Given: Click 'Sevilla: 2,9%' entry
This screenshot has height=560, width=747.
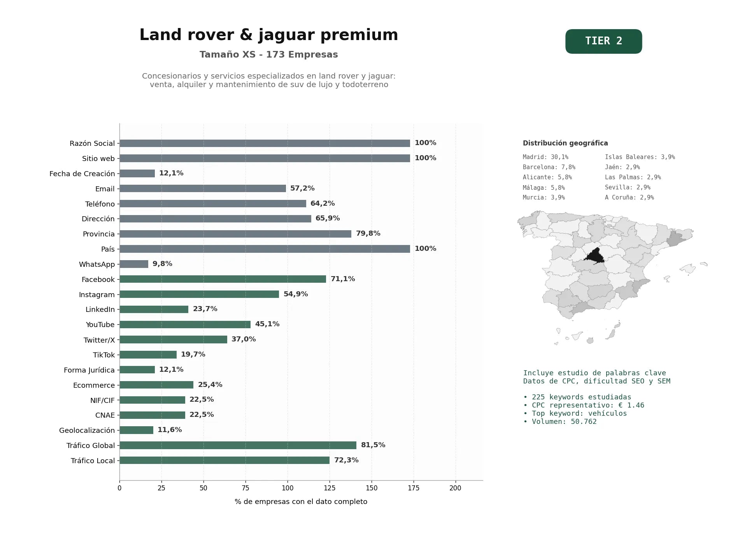Looking at the screenshot, I should coord(628,187).
